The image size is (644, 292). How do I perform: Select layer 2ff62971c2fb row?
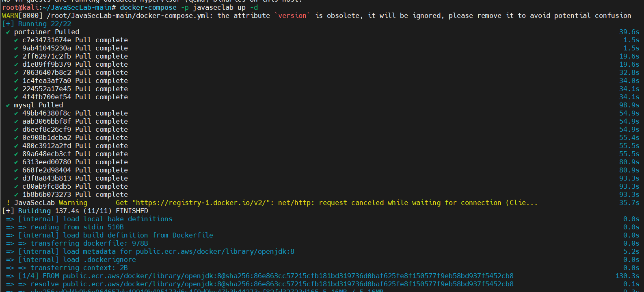pyautogui.click(x=75, y=56)
